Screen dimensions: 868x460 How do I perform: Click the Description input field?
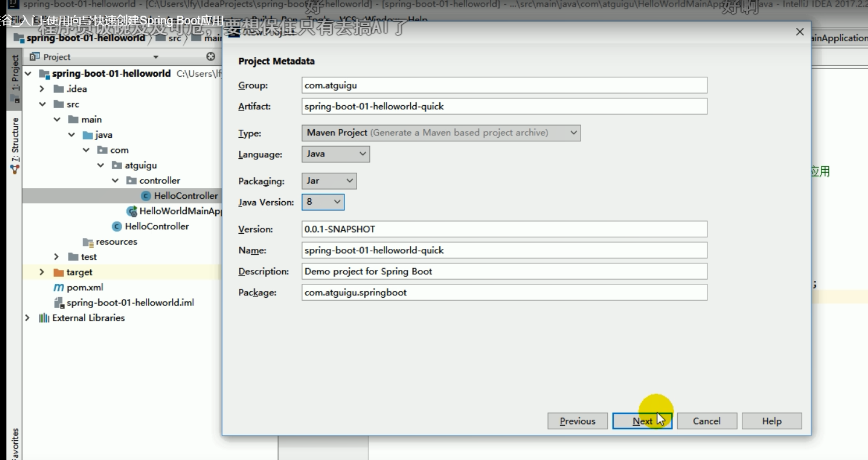[x=504, y=271]
